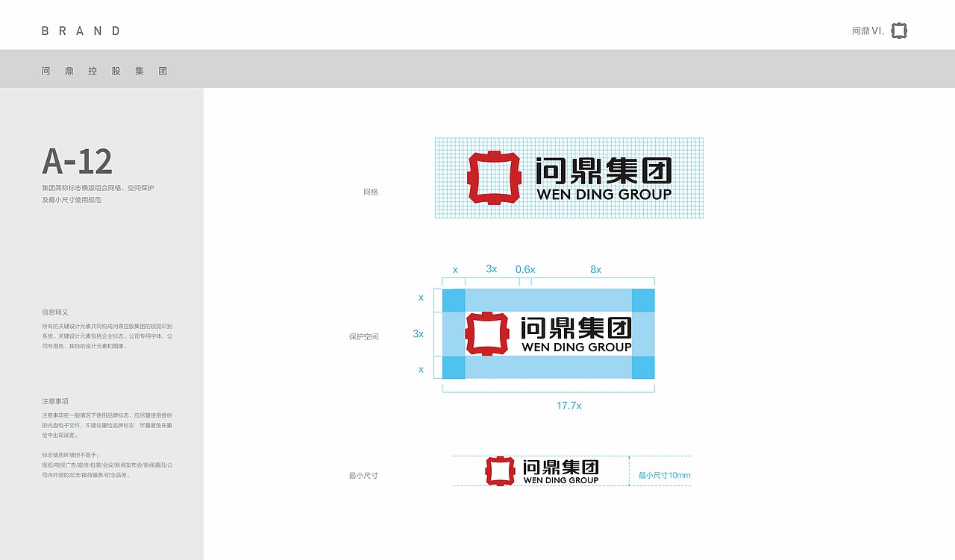Viewport: 955px width, 560px height.
Task: Toggle the 网格 section label
Action: pyautogui.click(x=370, y=192)
